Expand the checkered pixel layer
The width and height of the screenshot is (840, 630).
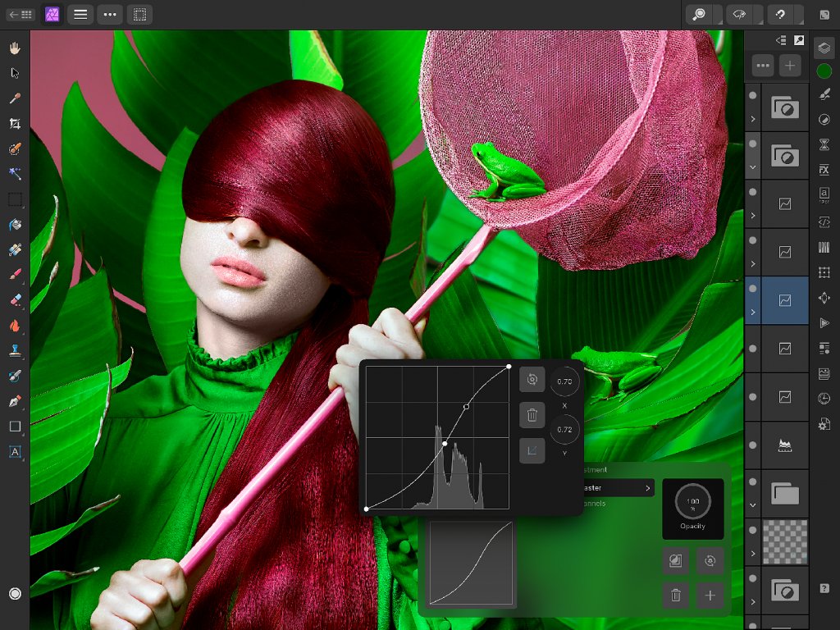(x=753, y=554)
